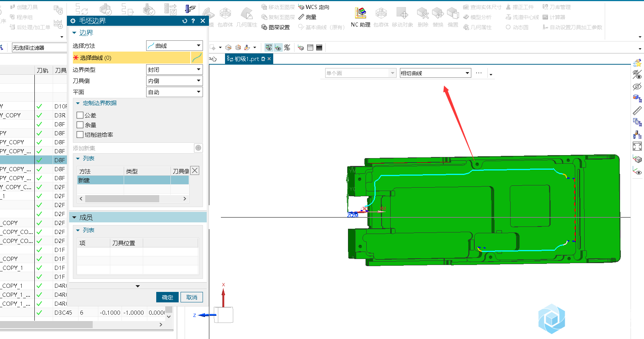Click the NC 助理 (NC Assistant) icon
This screenshot has width=644, height=339.
tap(360, 13)
